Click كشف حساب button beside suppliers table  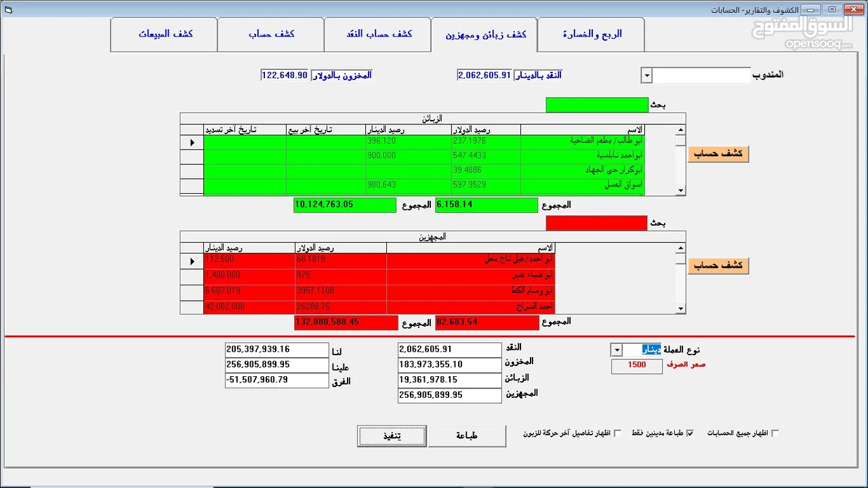718,266
